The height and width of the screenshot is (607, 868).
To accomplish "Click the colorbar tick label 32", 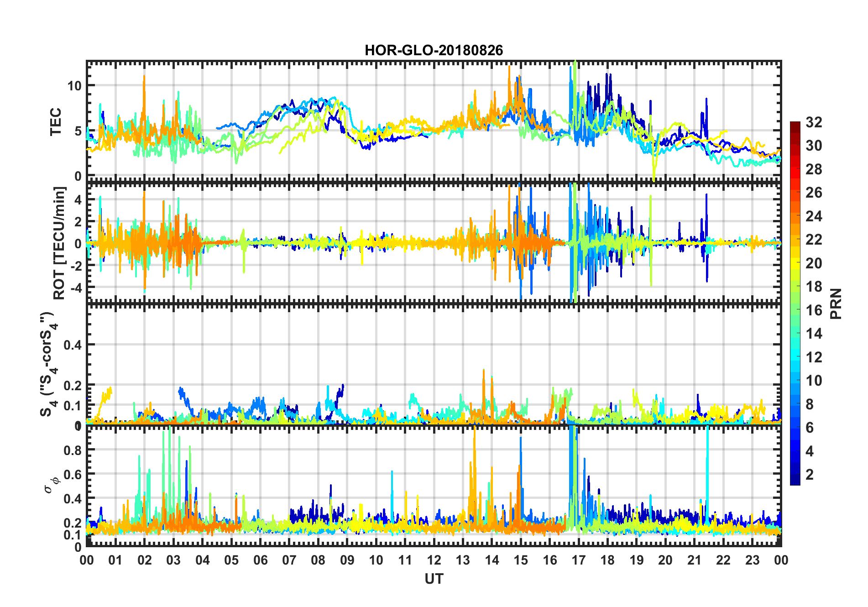I will pos(814,122).
